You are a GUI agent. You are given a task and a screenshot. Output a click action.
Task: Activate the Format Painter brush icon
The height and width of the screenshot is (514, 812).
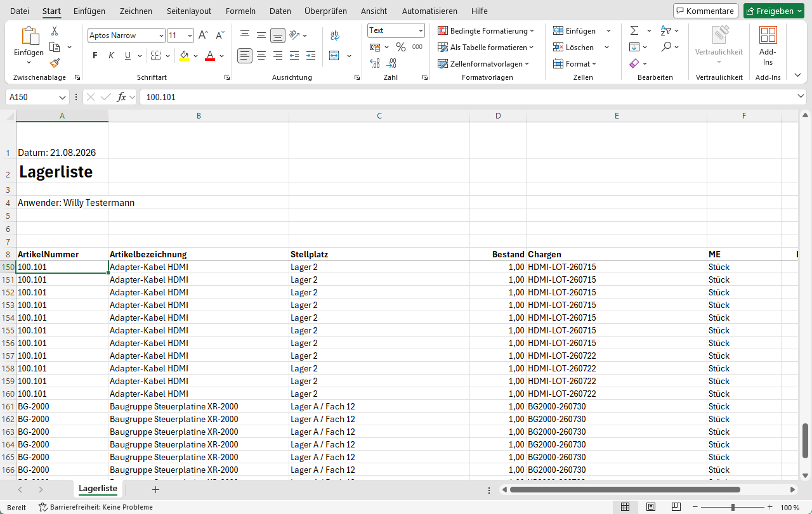tap(55, 63)
